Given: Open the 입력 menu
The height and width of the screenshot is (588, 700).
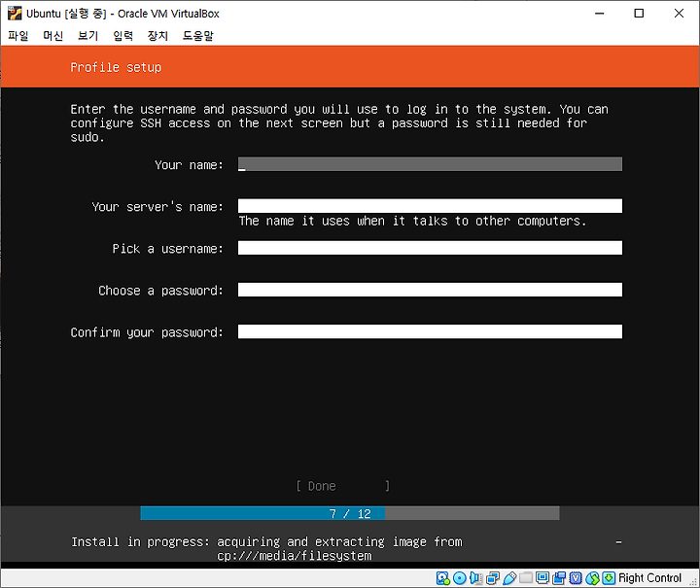Looking at the screenshot, I should click(x=122, y=36).
